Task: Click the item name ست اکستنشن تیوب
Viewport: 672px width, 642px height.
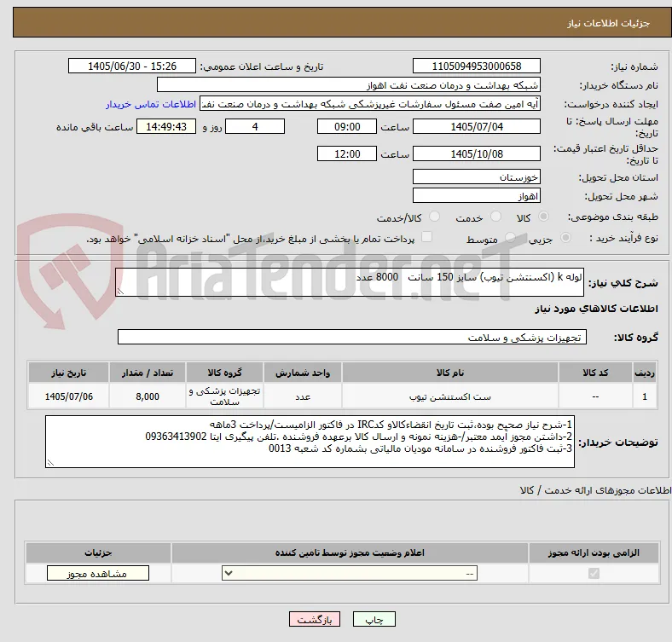Action: point(450,396)
